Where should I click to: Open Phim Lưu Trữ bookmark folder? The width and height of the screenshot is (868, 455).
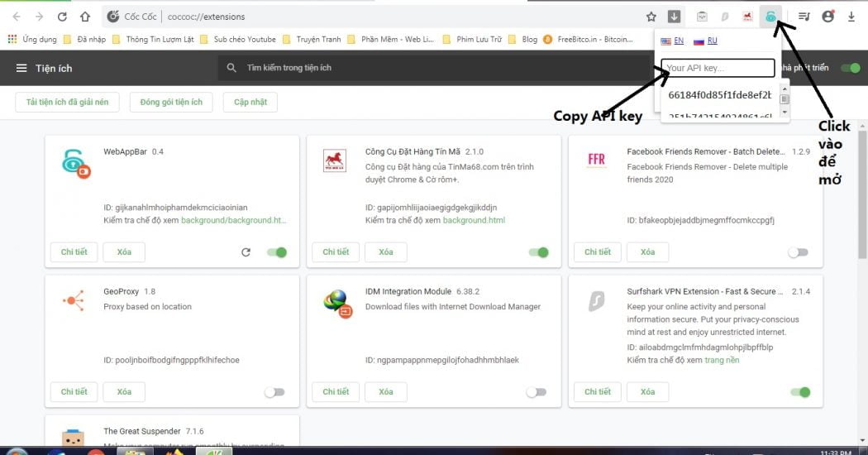(472, 40)
